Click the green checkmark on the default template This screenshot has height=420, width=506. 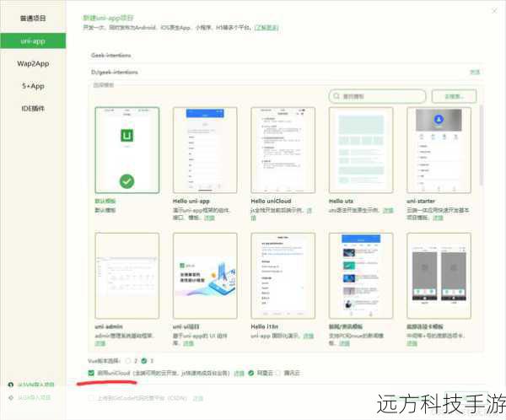pyautogui.click(x=126, y=181)
